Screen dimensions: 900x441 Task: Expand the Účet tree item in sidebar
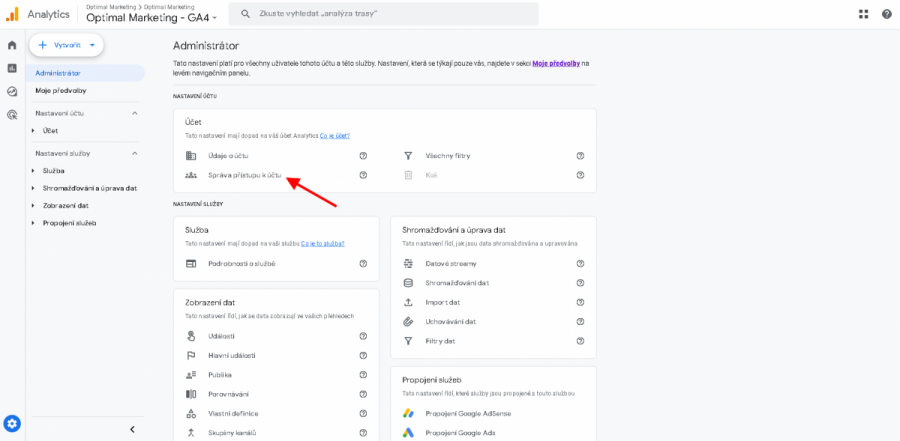point(33,131)
